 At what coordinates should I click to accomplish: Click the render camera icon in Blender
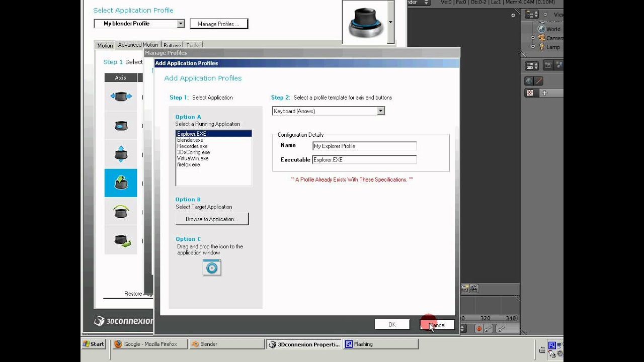pos(465,289)
